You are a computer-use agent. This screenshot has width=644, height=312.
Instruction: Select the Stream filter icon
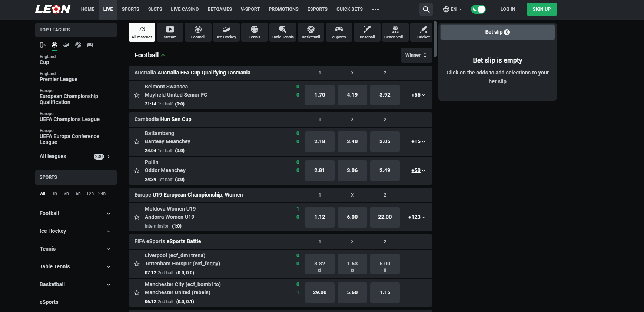coord(170,32)
